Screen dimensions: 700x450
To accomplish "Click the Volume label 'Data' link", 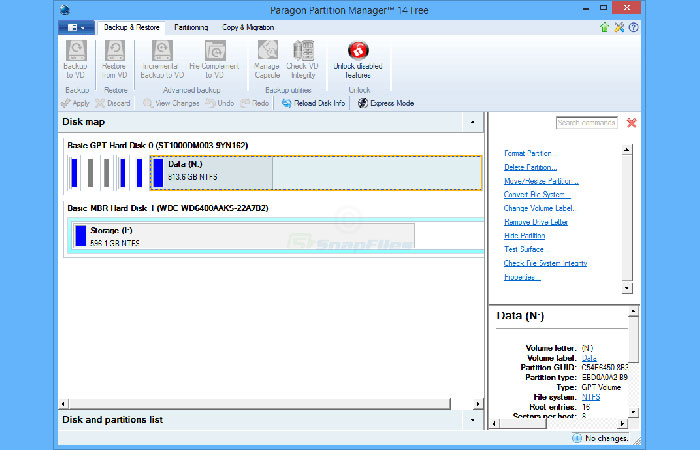I will [589, 358].
